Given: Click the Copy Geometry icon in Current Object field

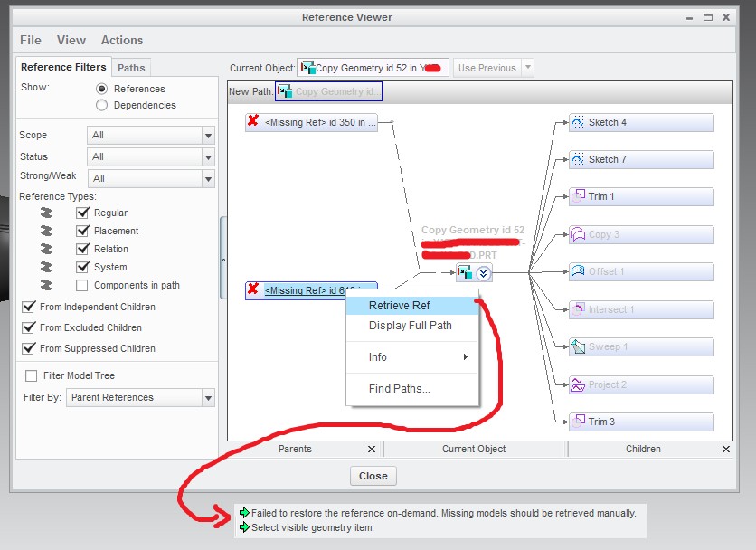Looking at the screenshot, I should click(x=307, y=68).
